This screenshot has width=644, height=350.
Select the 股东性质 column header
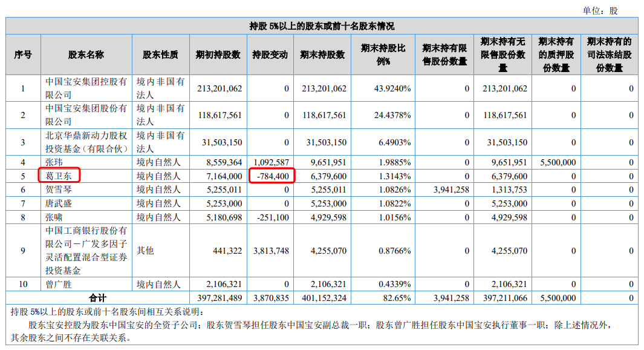tap(160, 54)
